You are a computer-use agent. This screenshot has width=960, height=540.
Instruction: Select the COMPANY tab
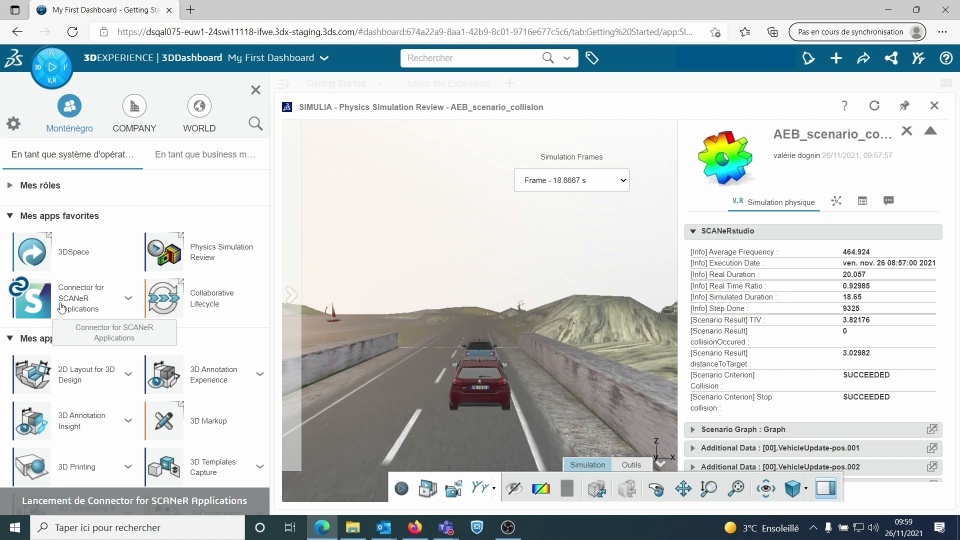[134, 114]
